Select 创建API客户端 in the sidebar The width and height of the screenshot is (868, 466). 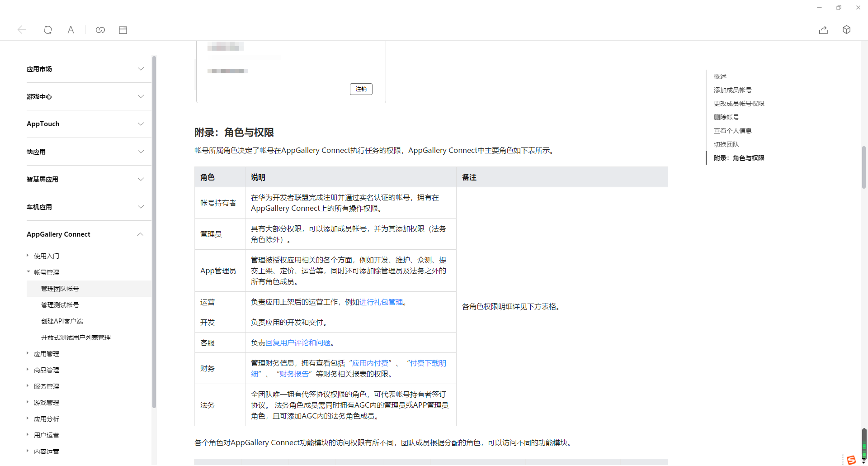pos(62,321)
